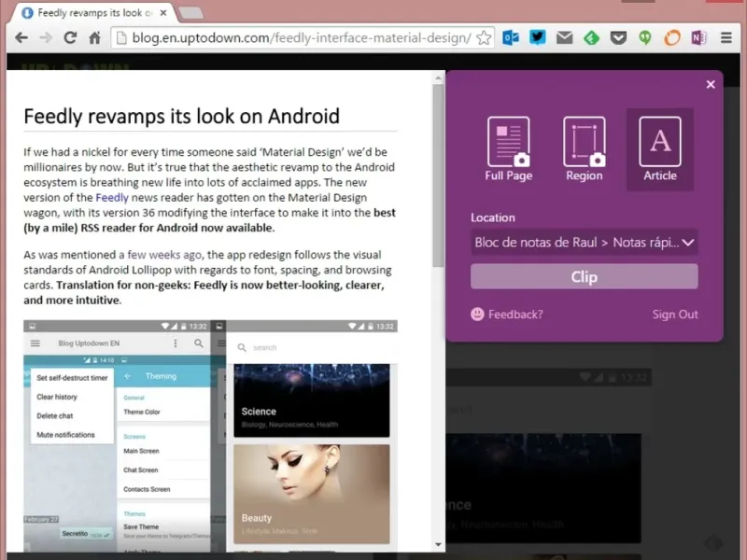Open the orange circular extension icon
The height and width of the screenshot is (560, 747).
point(672,37)
